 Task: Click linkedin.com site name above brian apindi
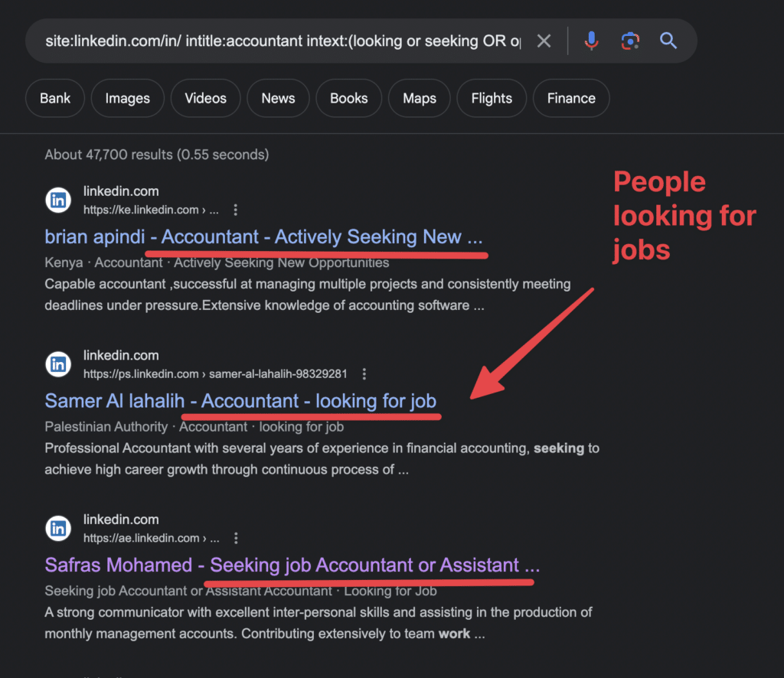point(121,191)
